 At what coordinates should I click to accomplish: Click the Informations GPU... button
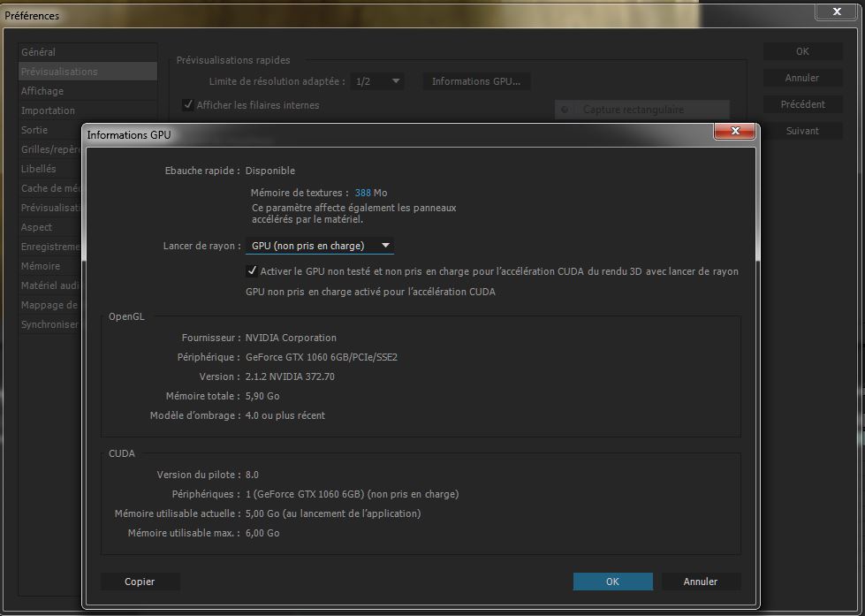475,81
